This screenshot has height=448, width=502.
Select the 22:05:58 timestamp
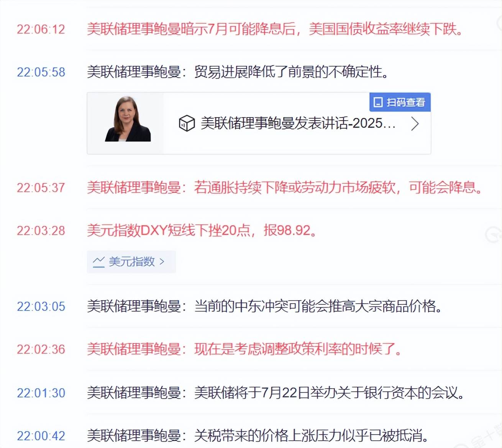41,72
